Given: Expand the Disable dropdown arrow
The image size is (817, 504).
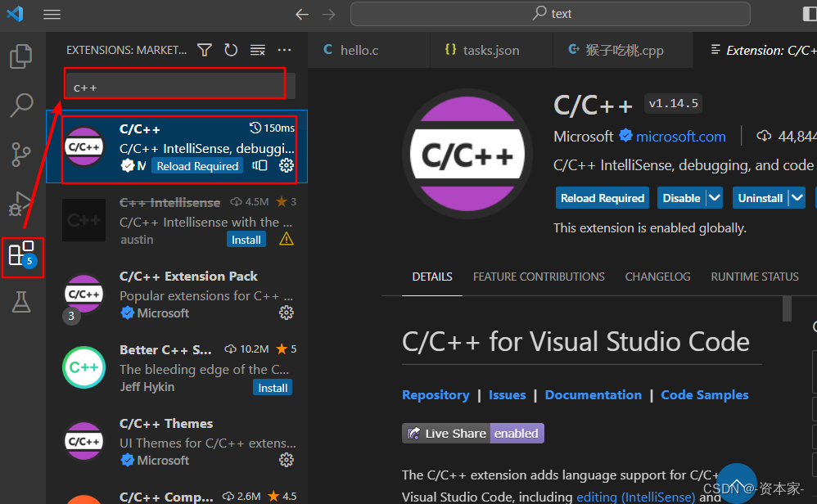Looking at the screenshot, I should pyautogui.click(x=715, y=198).
